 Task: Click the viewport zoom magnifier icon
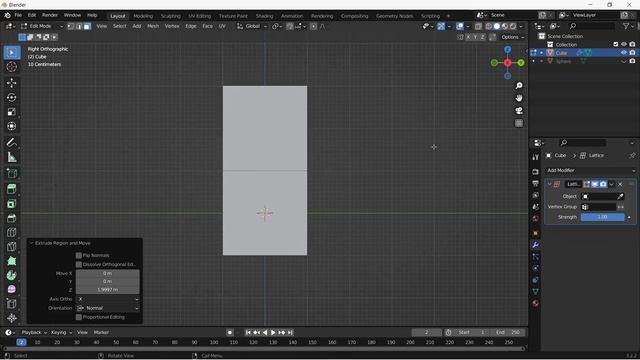[x=519, y=86]
